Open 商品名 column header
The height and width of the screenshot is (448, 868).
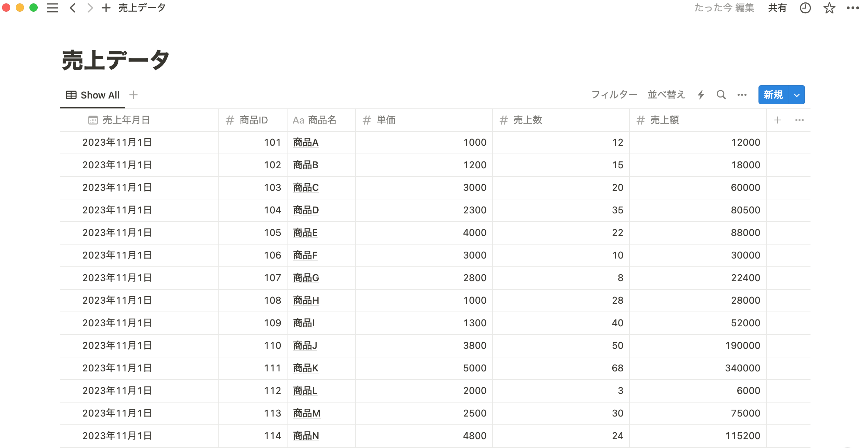click(x=321, y=120)
